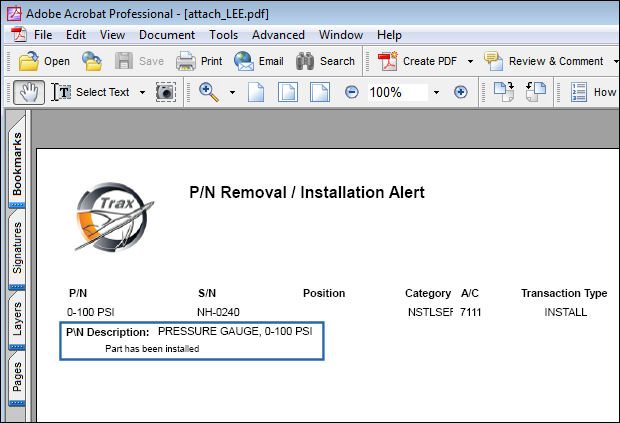Open the View menu
The image size is (620, 423).
112,35
